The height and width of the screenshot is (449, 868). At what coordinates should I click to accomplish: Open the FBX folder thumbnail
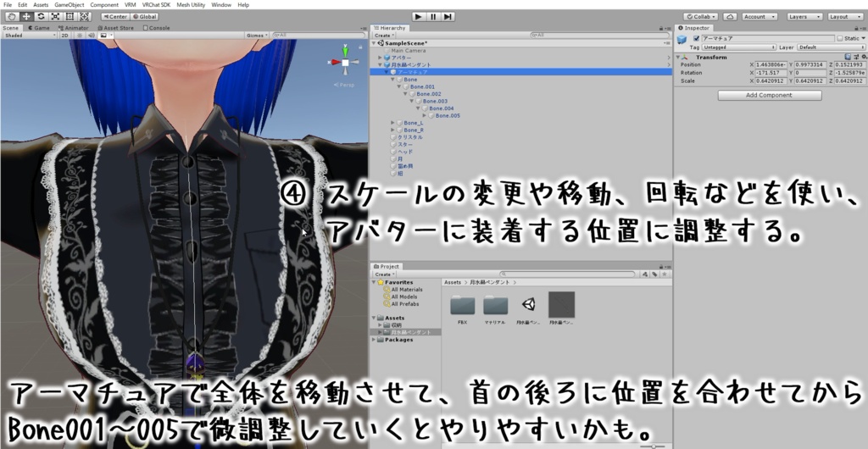point(463,308)
